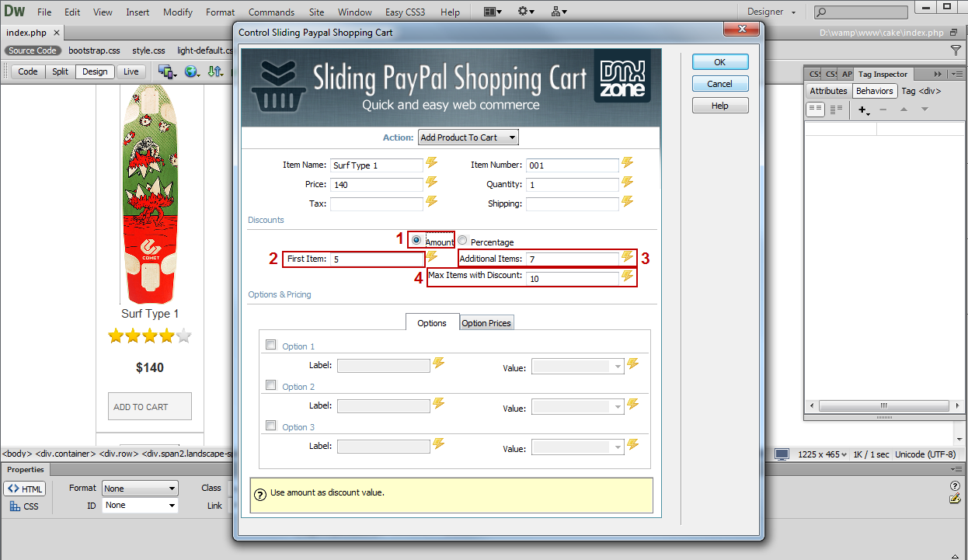Open the Format dropdown in Properties
Image resolution: width=968 pixels, height=560 pixels.
pyautogui.click(x=140, y=489)
